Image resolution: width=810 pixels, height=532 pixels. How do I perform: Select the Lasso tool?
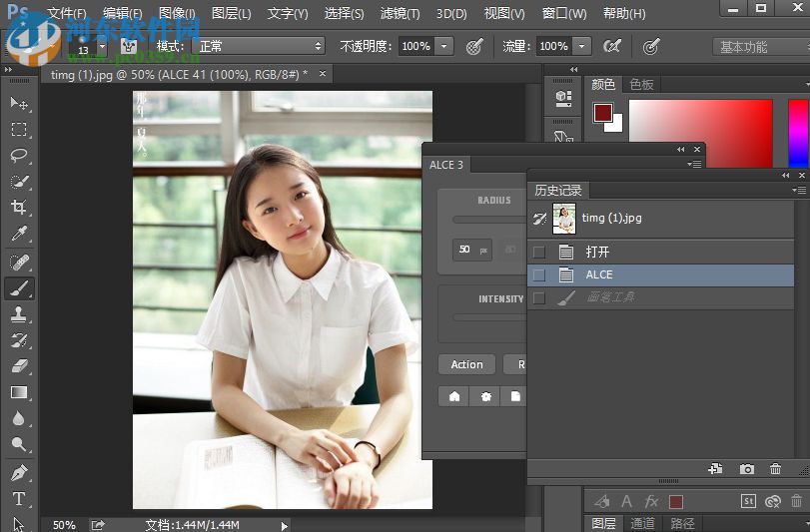19,156
